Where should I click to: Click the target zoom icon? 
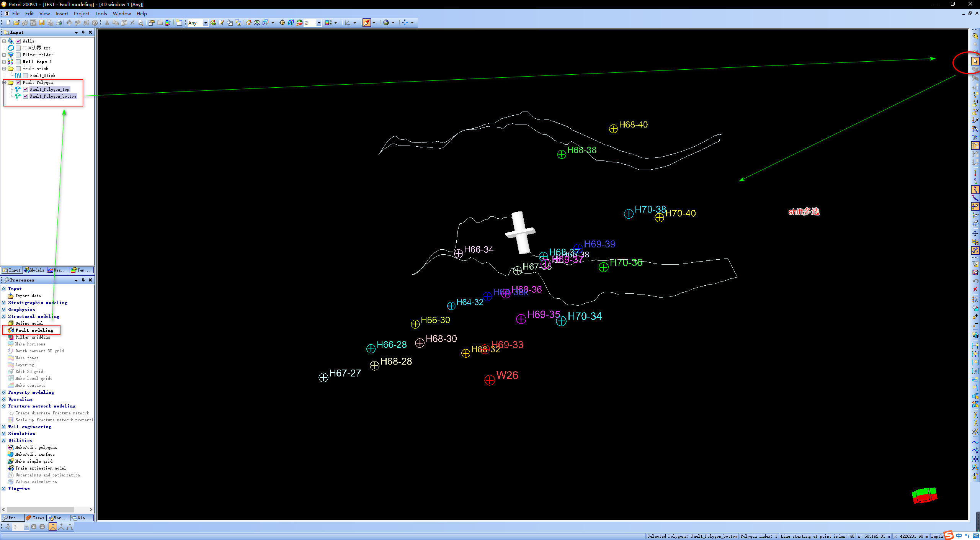point(282,23)
